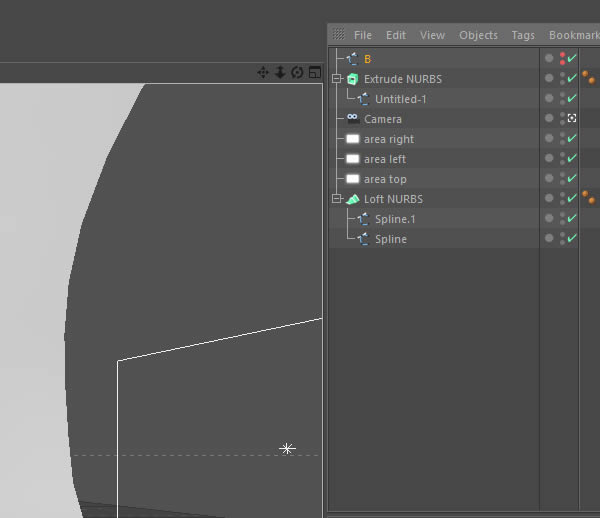Viewport: 600px width, 518px height.
Task: Disable the Loft NURBS enable checkmark
Action: 572,198
